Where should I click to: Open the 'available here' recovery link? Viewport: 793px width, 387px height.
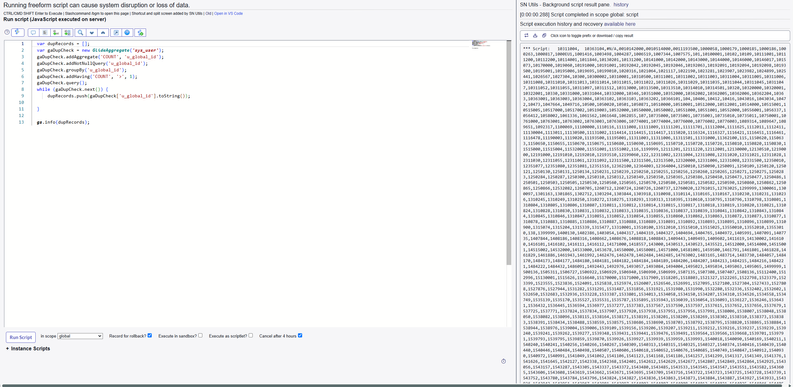click(620, 24)
